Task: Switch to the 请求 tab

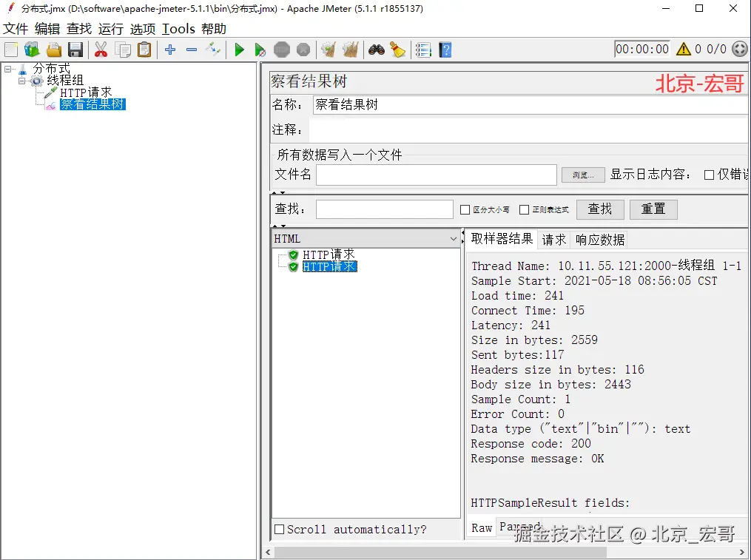Action: click(554, 240)
